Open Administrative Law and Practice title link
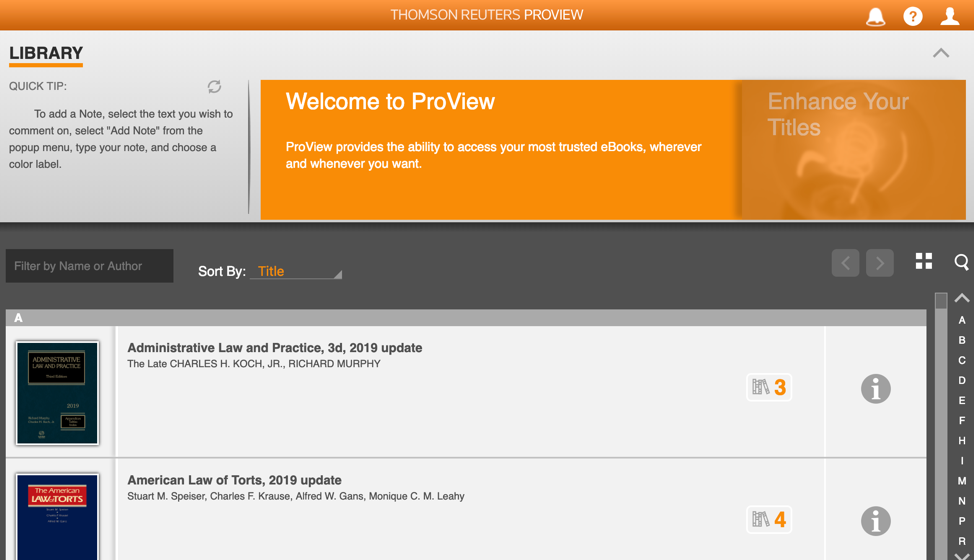 (274, 348)
